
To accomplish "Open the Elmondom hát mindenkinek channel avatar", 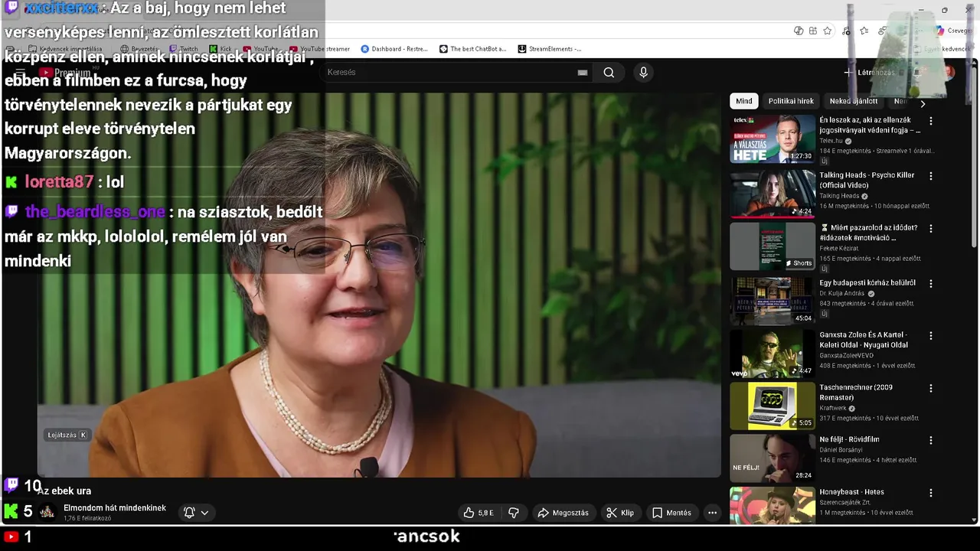I will click(x=47, y=512).
